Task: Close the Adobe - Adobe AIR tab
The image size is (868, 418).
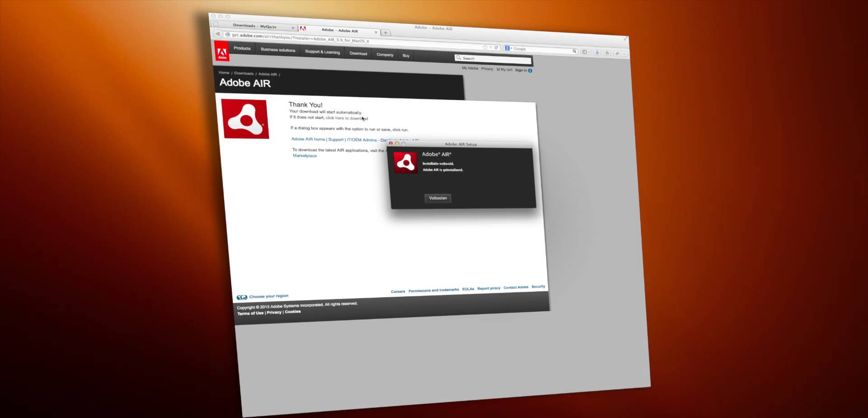Action: tap(376, 32)
